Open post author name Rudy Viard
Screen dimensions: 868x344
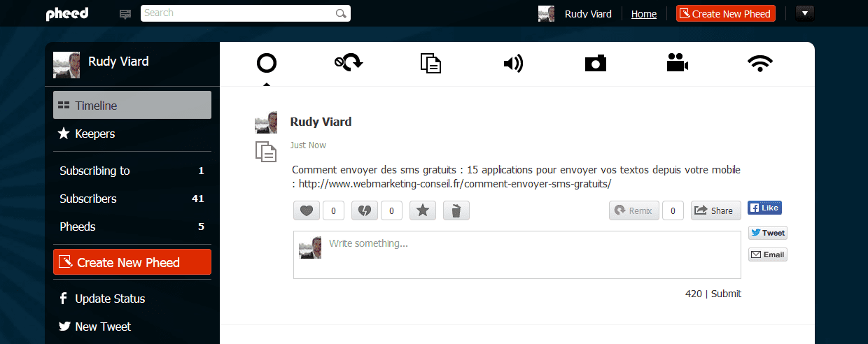tap(321, 122)
